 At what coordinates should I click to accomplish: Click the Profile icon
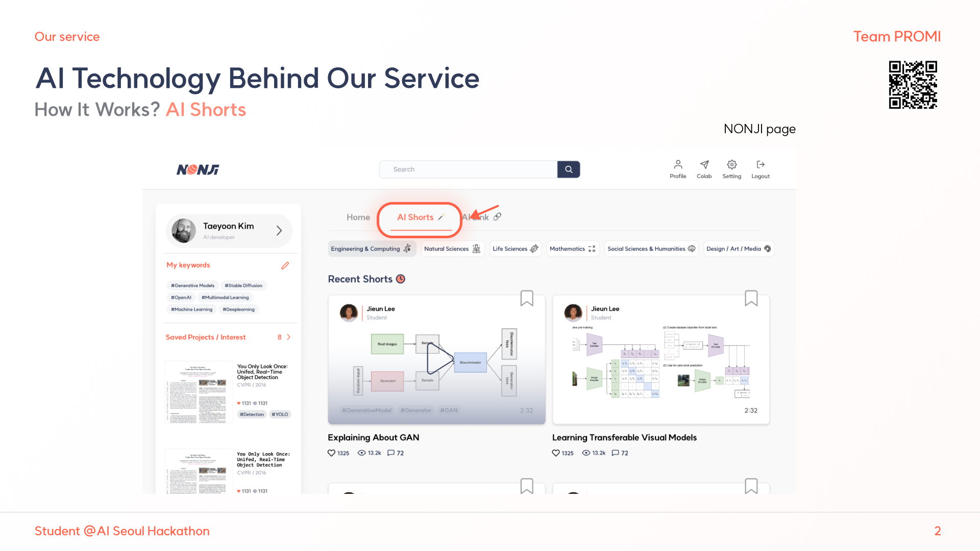(x=678, y=165)
